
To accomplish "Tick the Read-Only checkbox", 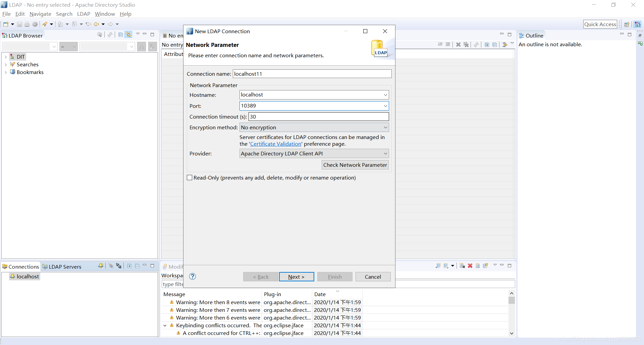I will (190, 178).
